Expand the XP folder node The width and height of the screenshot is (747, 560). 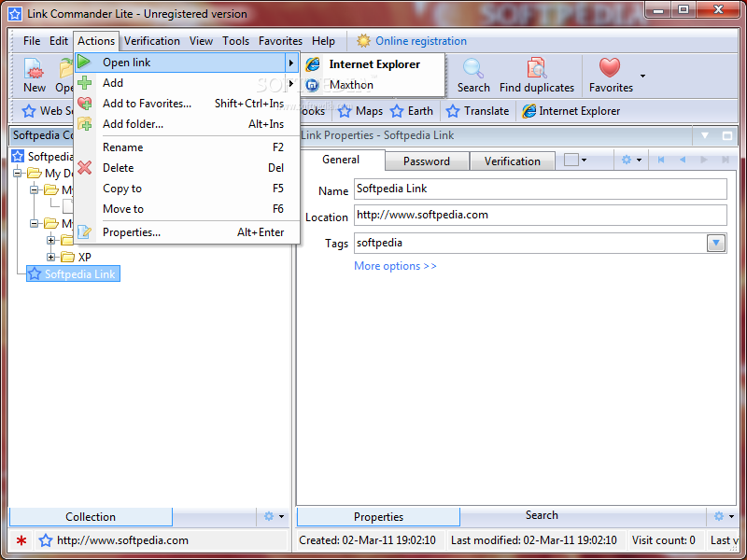click(50, 258)
